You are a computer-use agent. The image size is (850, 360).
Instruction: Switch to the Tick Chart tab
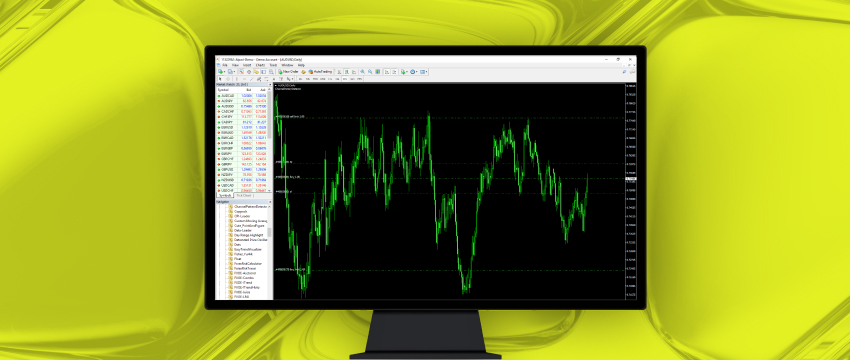tap(243, 195)
